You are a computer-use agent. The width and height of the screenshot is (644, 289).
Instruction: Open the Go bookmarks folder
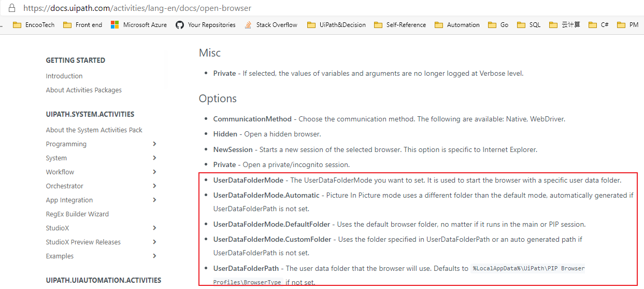498,24
